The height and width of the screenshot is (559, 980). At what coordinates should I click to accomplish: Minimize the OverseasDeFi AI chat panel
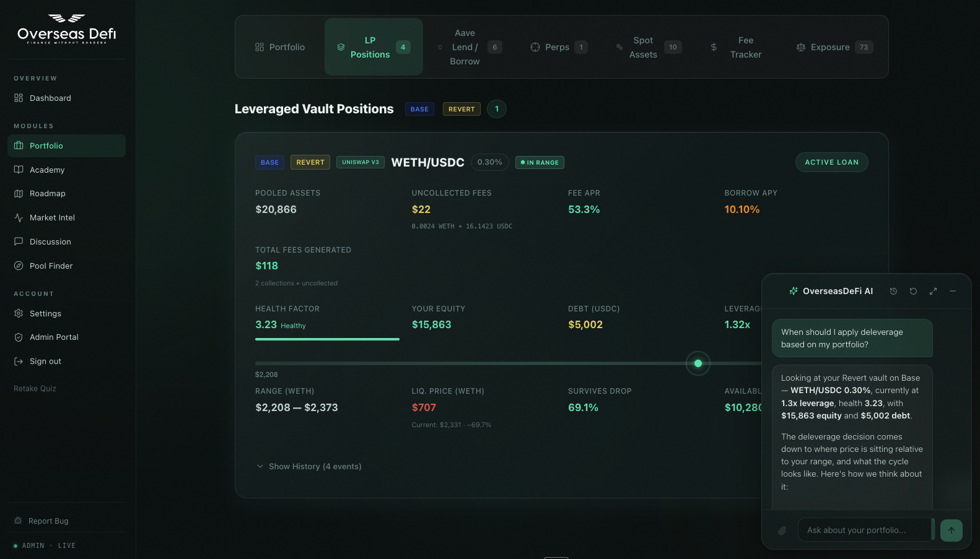953,291
